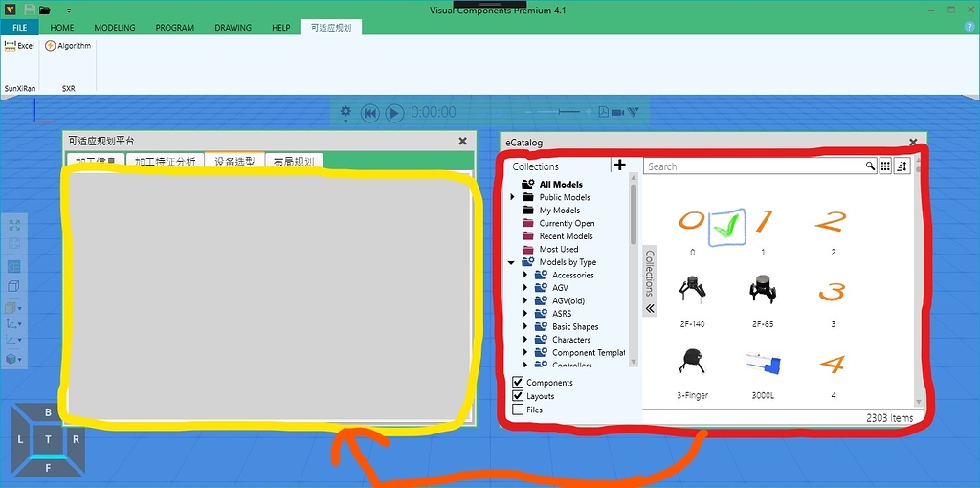This screenshot has width=980, height=488.
Task: Switch to the DRAWING ribbon tab
Action: [x=234, y=28]
